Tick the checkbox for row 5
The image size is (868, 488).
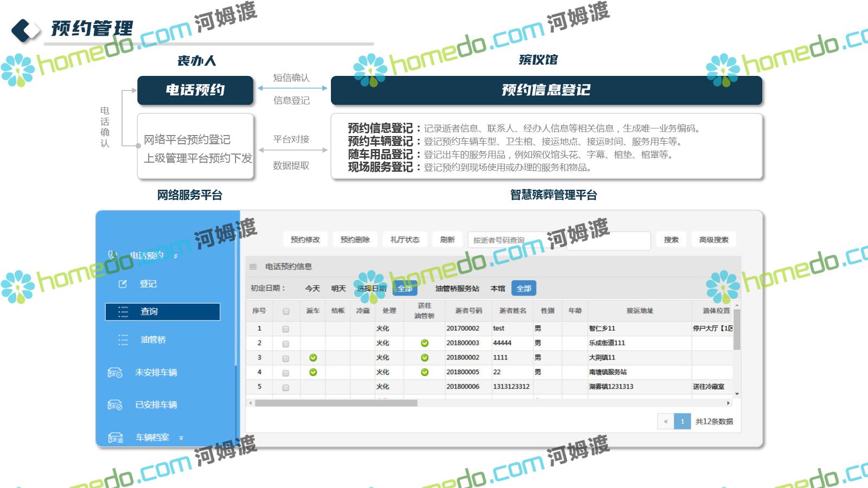(286, 388)
